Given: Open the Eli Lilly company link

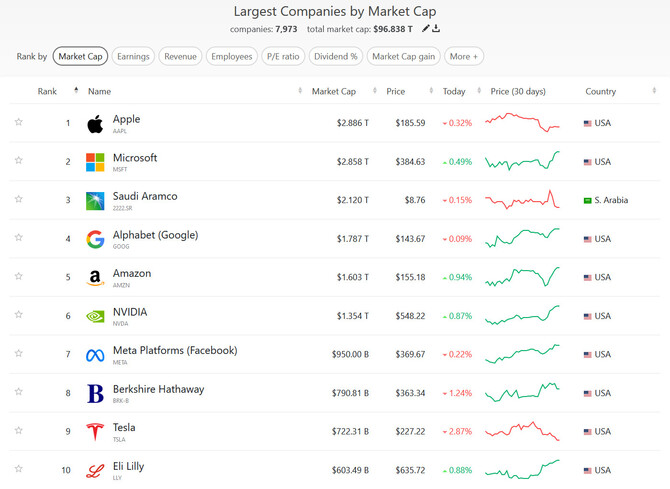Looking at the screenshot, I should pos(128,466).
